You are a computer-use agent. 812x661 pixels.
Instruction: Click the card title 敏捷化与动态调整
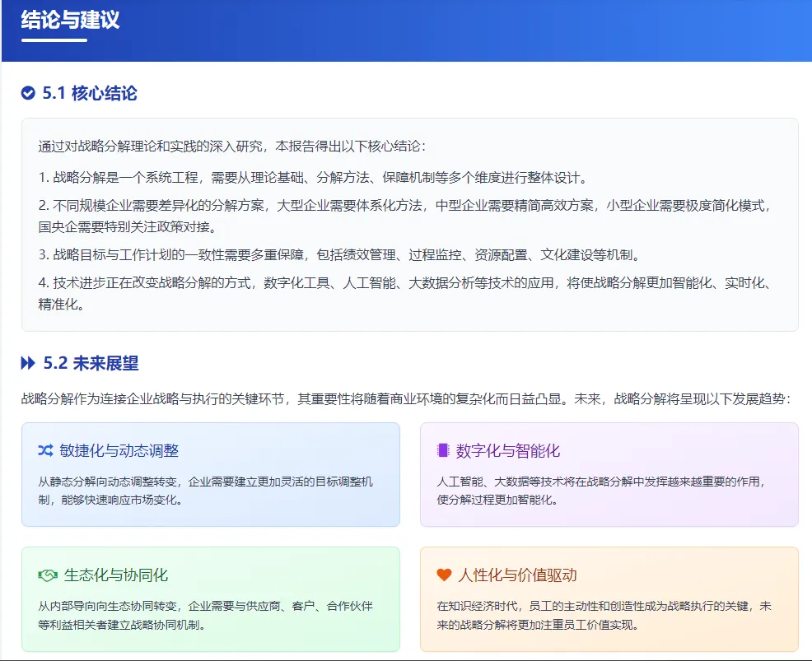click(119, 451)
